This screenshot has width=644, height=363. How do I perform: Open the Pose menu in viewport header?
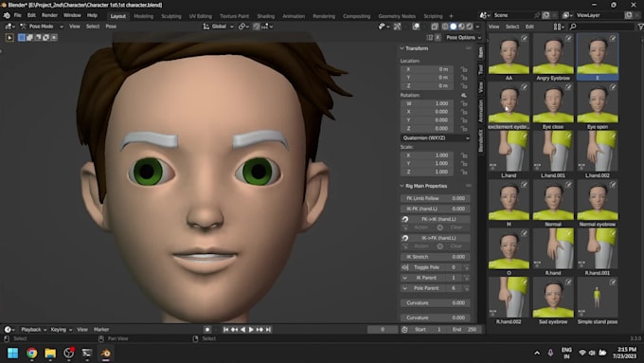coord(111,27)
